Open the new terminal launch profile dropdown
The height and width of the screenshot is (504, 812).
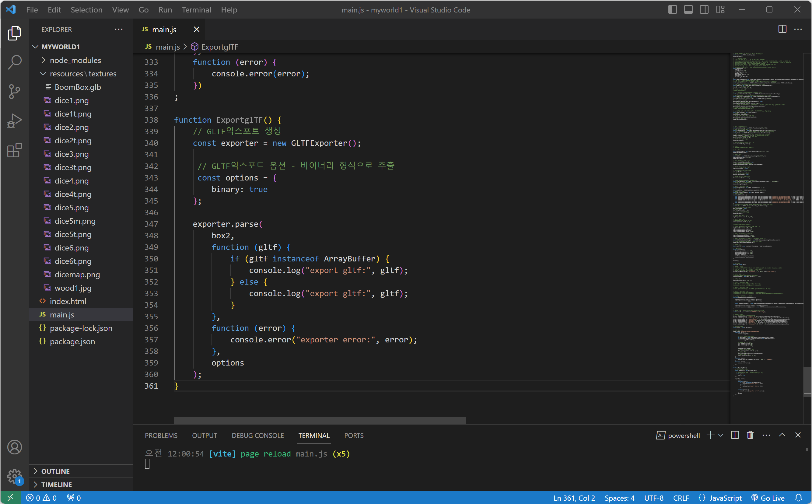(x=721, y=435)
